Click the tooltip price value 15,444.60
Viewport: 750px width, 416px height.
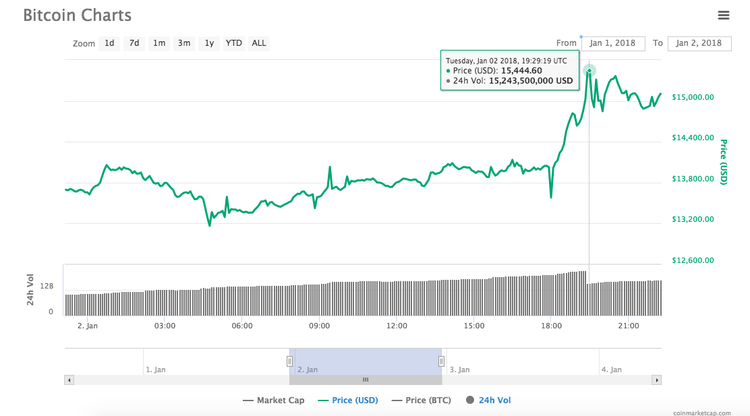pyautogui.click(x=521, y=71)
